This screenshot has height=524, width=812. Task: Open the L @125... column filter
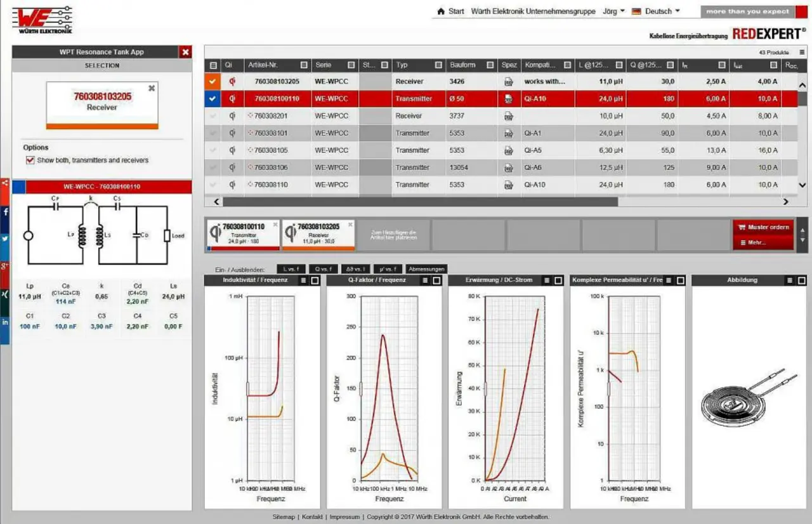(619, 65)
